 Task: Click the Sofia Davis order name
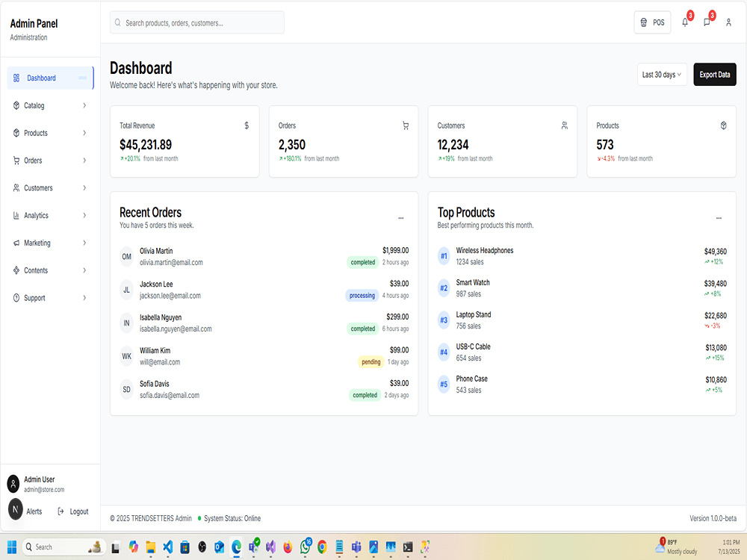(x=155, y=384)
